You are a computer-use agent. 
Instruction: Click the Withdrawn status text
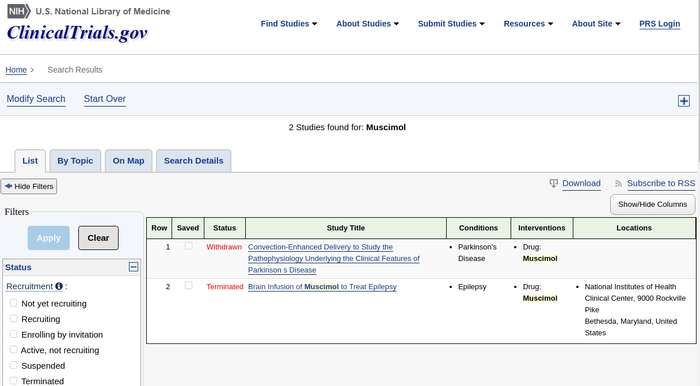coord(224,247)
